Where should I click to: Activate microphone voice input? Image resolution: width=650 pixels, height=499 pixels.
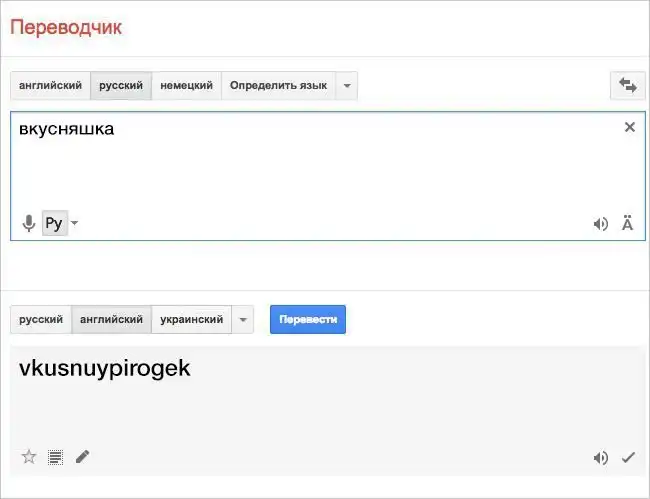tap(29, 224)
